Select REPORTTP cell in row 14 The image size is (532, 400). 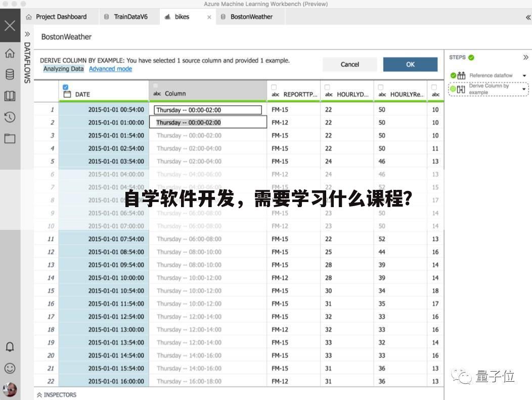[293, 277]
